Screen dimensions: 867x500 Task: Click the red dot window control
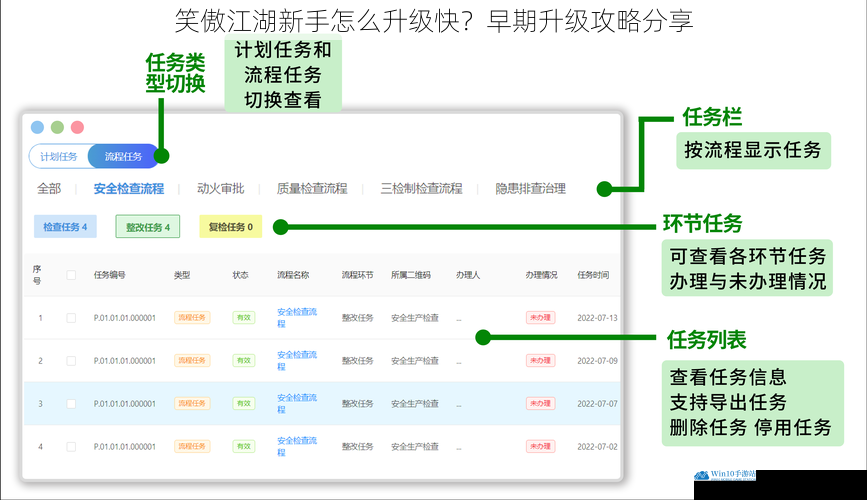click(77, 127)
